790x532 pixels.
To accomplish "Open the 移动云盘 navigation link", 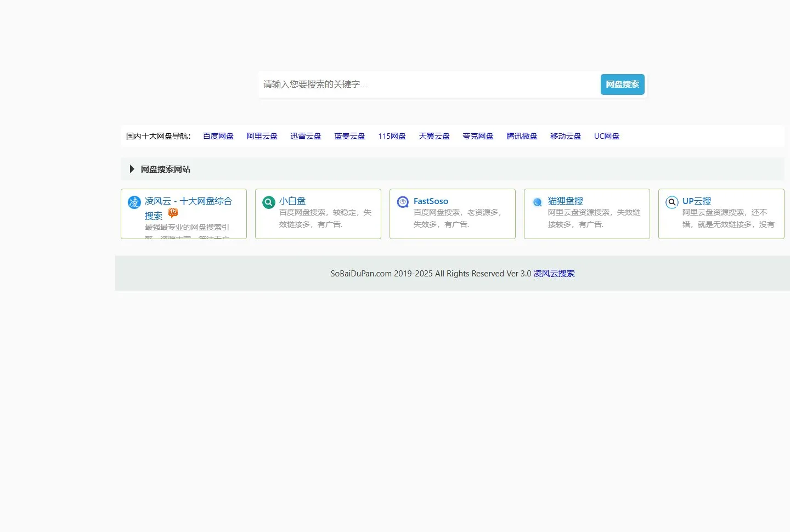I will (566, 136).
